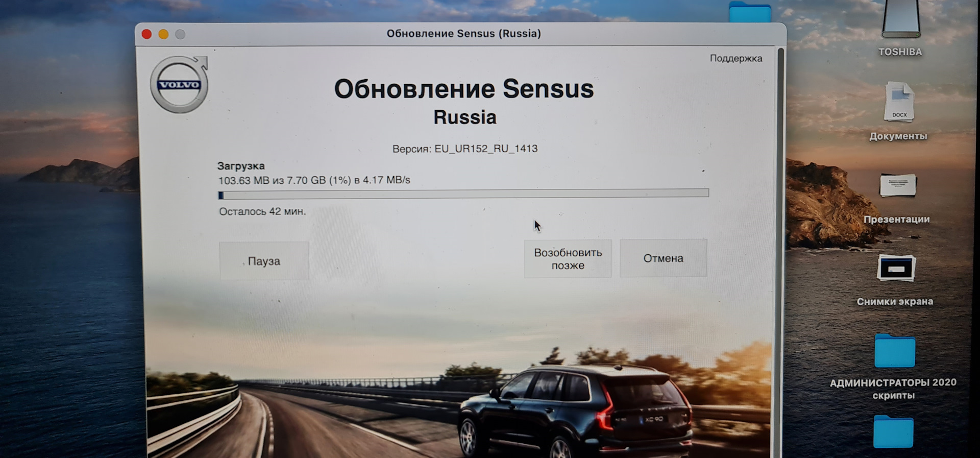Open the Презентации desktop stack
Screen dimensions: 980x458
tap(898, 185)
